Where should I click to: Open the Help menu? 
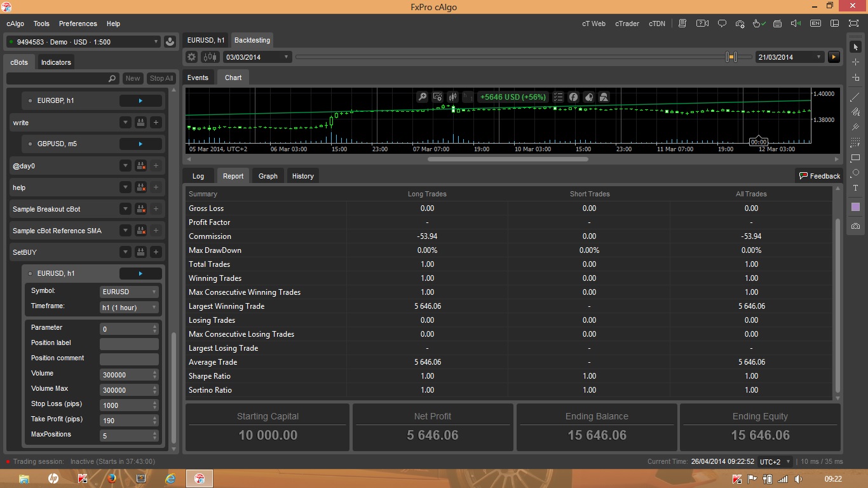113,24
